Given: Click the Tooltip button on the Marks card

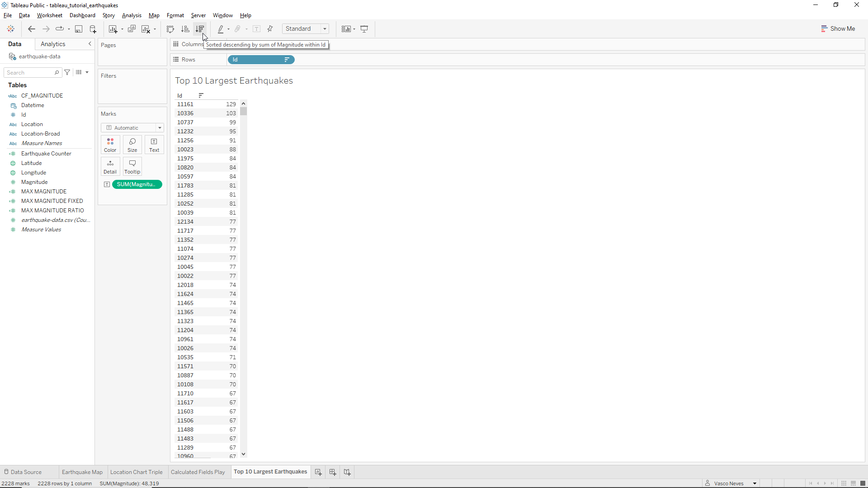Looking at the screenshot, I should (132, 166).
